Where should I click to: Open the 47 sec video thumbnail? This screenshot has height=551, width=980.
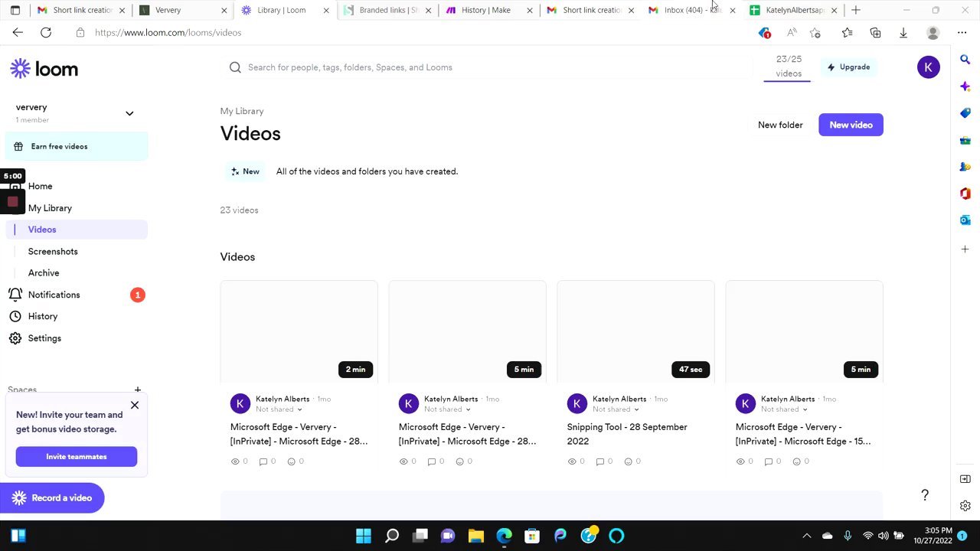click(635, 331)
